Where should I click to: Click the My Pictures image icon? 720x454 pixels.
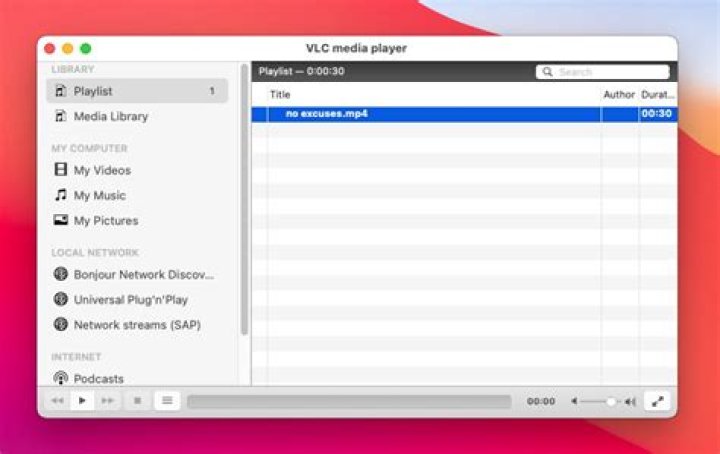pyautogui.click(x=61, y=220)
